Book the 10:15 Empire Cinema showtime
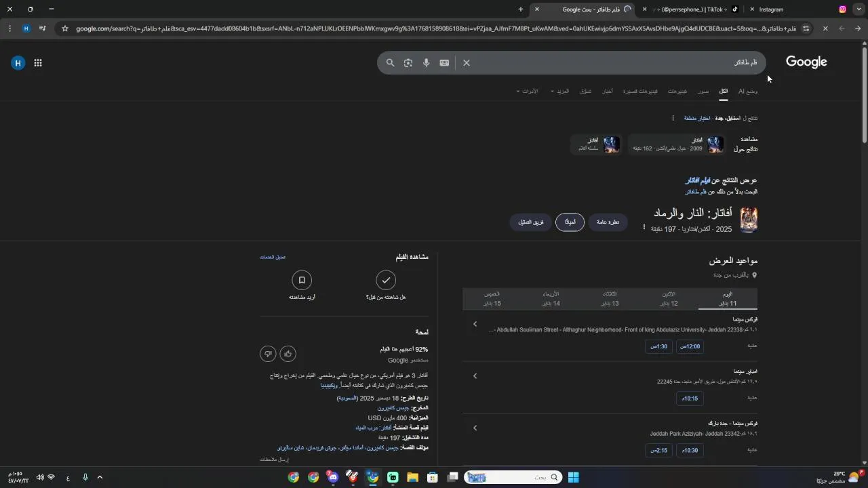 (690, 399)
